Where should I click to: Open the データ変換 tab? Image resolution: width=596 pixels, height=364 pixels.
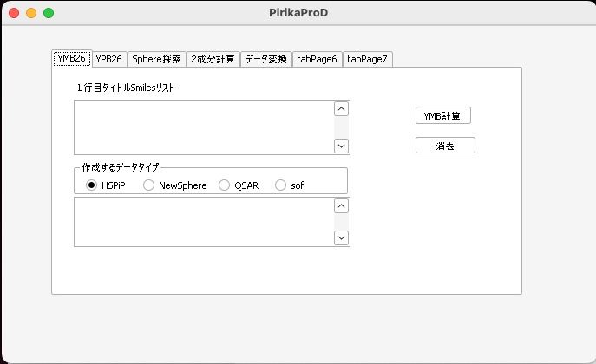265,59
